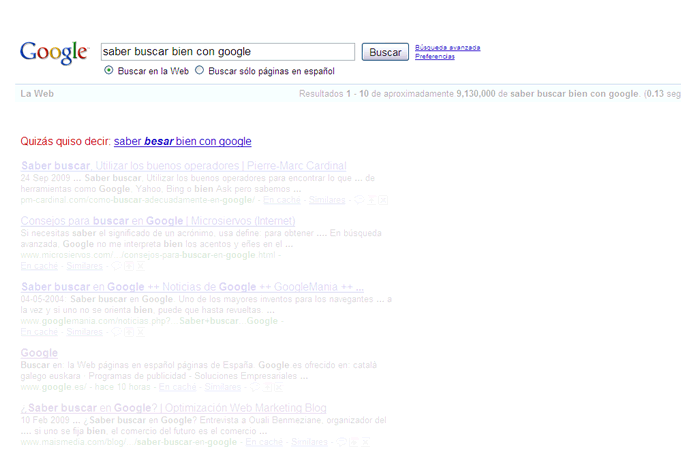Open 'Similares' for microsiervos.com result
688x456 pixels.
[x=84, y=266]
